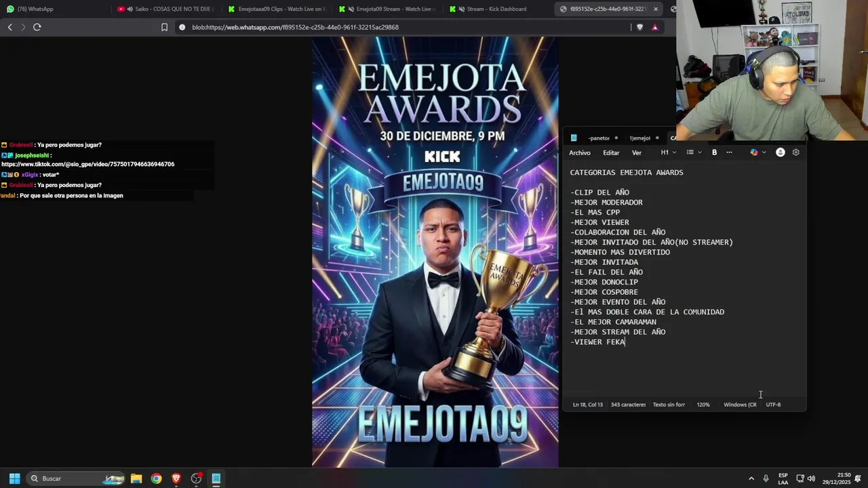
Task: Open the Windows Start menu
Action: point(14,479)
